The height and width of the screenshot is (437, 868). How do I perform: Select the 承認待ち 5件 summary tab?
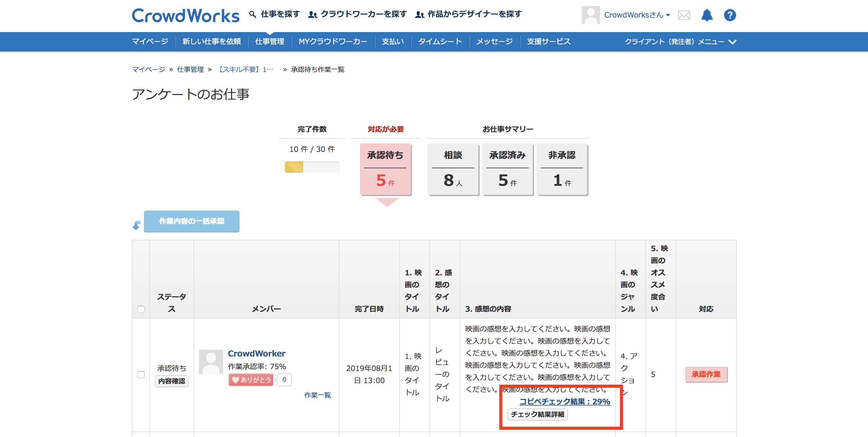pyautogui.click(x=385, y=169)
